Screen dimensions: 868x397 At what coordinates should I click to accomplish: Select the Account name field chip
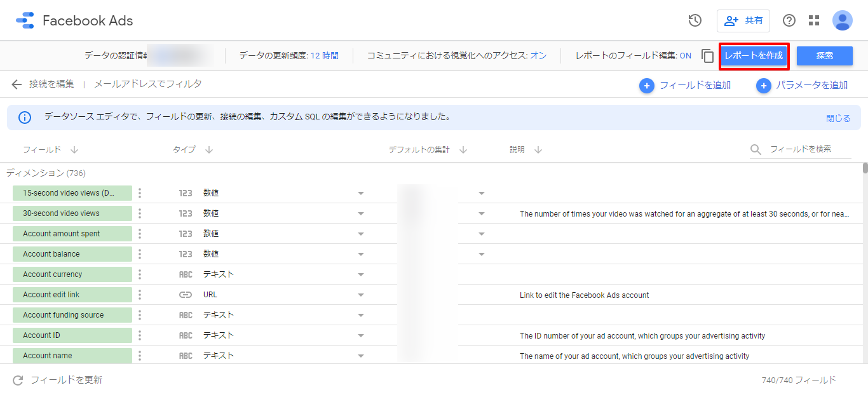72,356
